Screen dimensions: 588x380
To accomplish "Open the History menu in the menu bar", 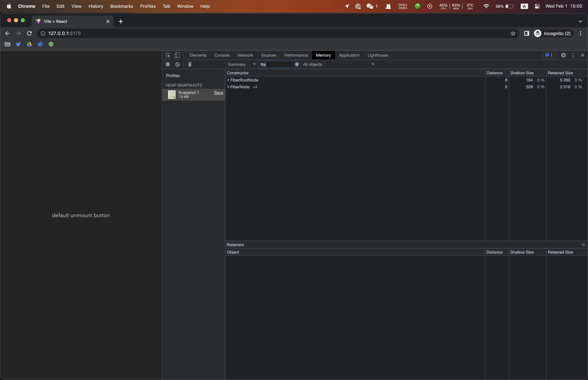I will [x=96, y=6].
